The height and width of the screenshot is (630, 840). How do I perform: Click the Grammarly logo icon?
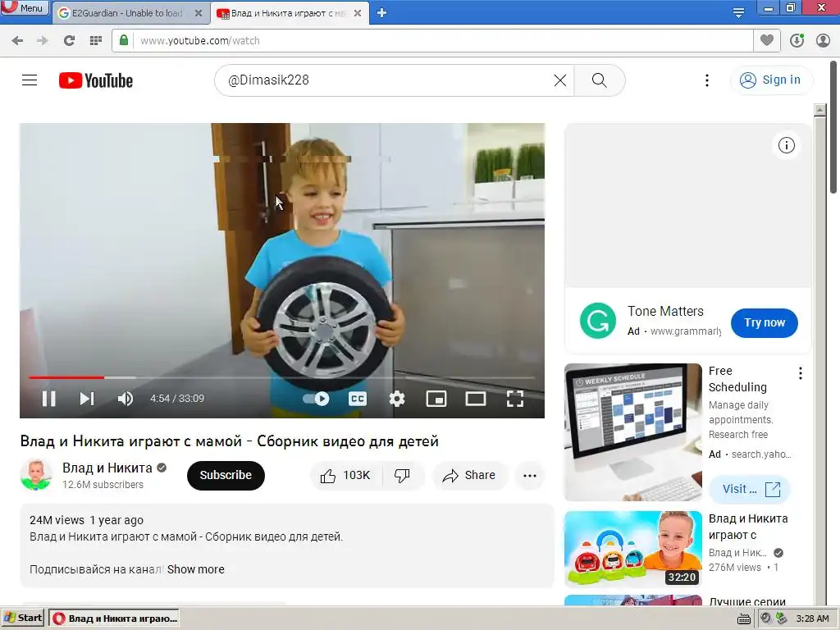click(598, 321)
